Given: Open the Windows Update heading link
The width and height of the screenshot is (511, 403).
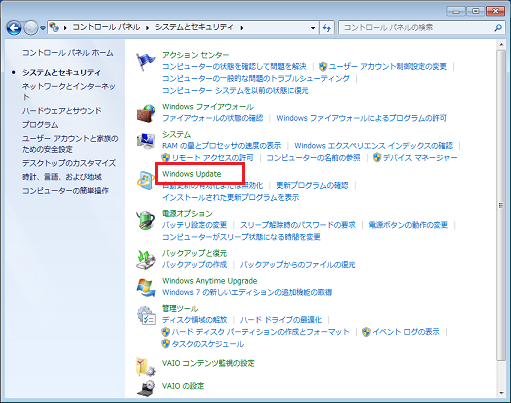Looking at the screenshot, I should pyautogui.click(x=192, y=174).
